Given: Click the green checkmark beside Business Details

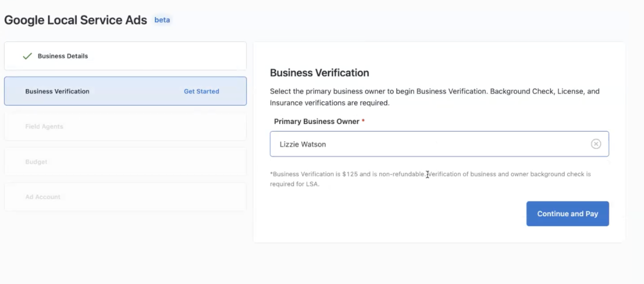Looking at the screenshot, I should 27,56.
